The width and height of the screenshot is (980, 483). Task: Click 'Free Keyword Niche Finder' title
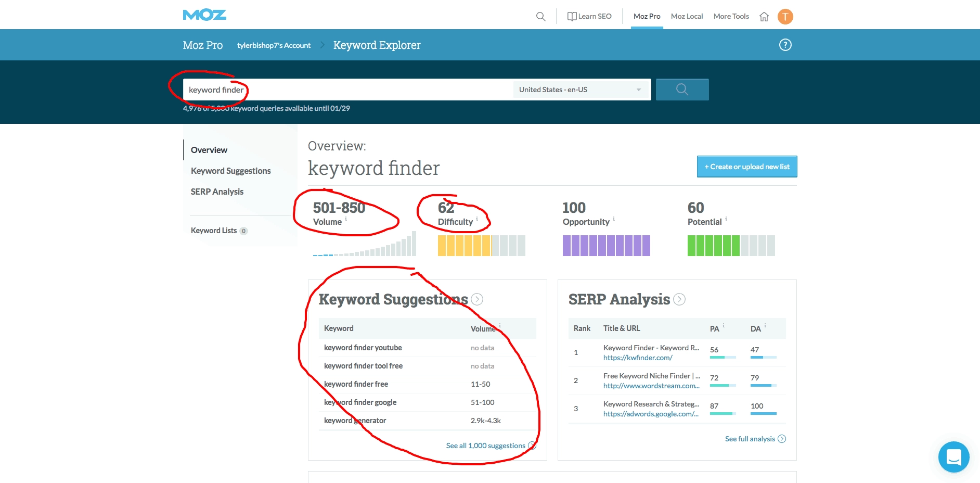tap(651, 376)
